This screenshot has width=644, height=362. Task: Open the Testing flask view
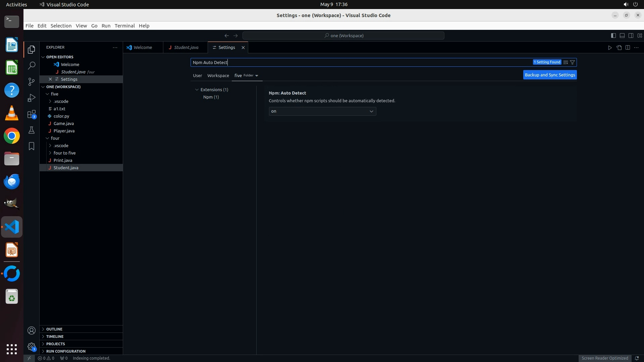point(32,130)
